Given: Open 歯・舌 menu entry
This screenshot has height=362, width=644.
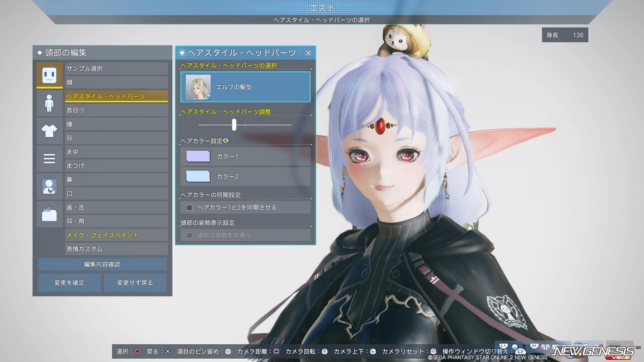Looking at the screenshot, I should [x=116, y=208].
